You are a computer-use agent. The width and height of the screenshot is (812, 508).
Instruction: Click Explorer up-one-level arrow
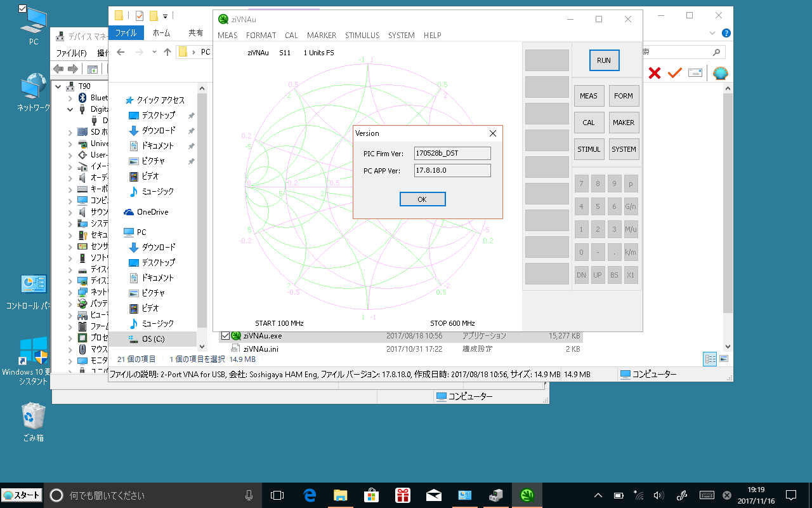167,52
